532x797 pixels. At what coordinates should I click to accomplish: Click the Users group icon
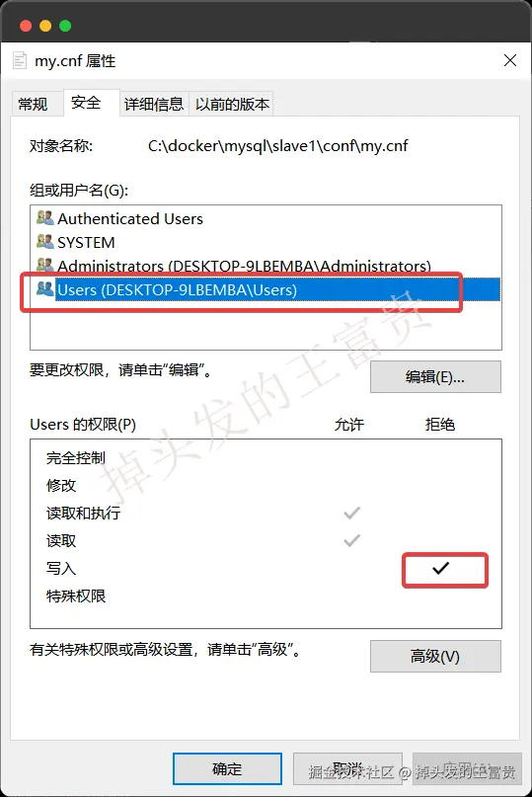44,288
